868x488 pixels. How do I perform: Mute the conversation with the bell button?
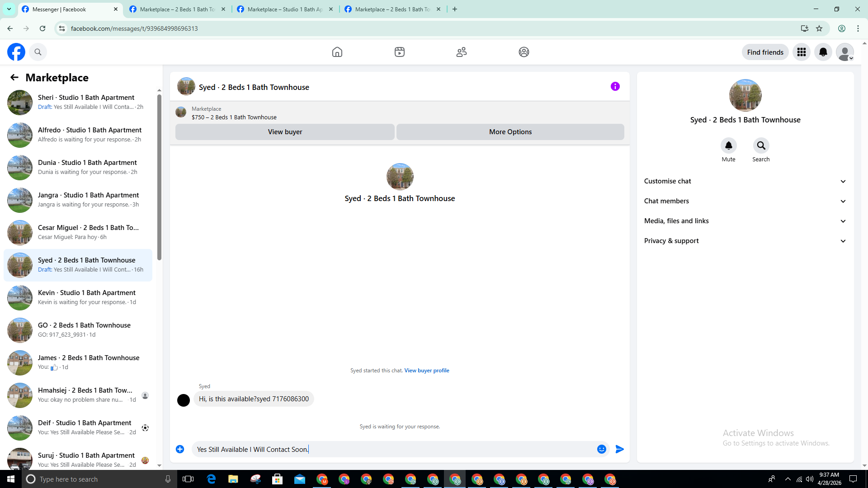click(728, 145)
